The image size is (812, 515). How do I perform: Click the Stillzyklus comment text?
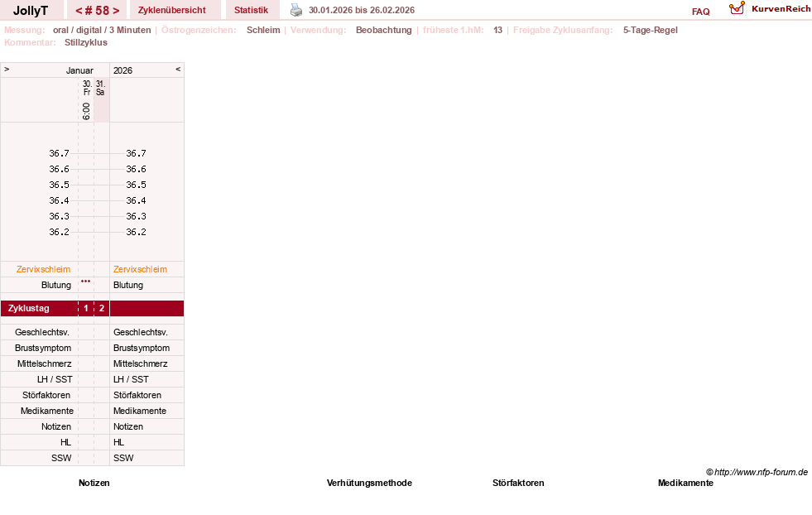86,42
